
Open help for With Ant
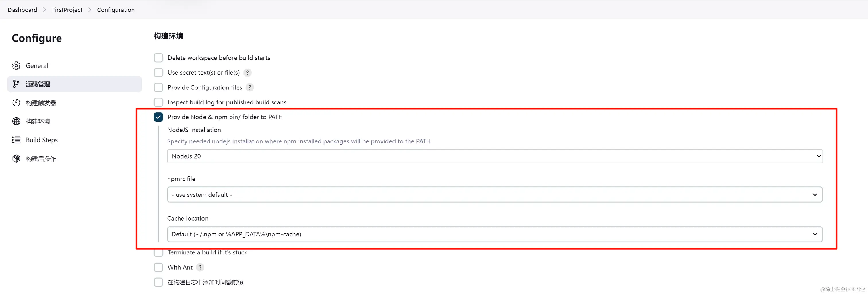(200, 267)
